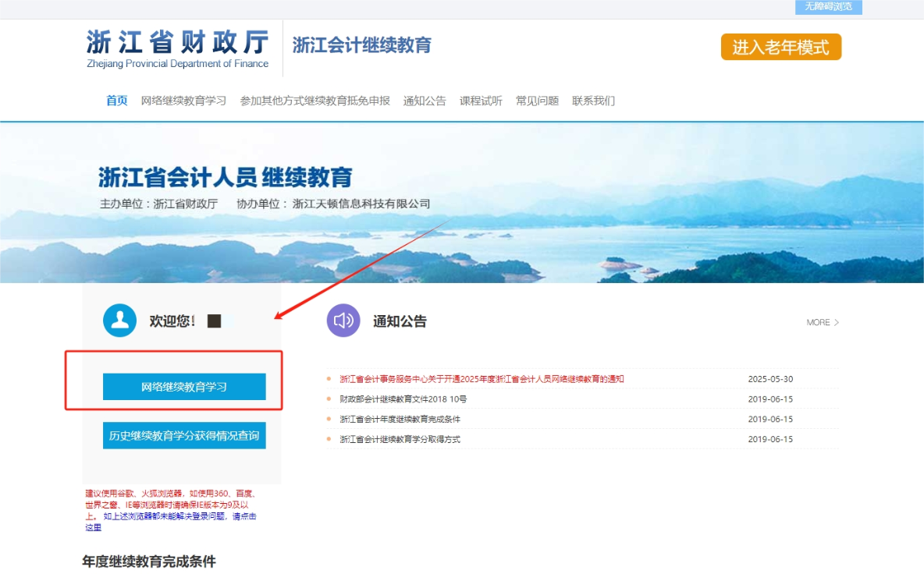
Task: Switch to 进入老年模式 elder mode
Action: point(780,47)
